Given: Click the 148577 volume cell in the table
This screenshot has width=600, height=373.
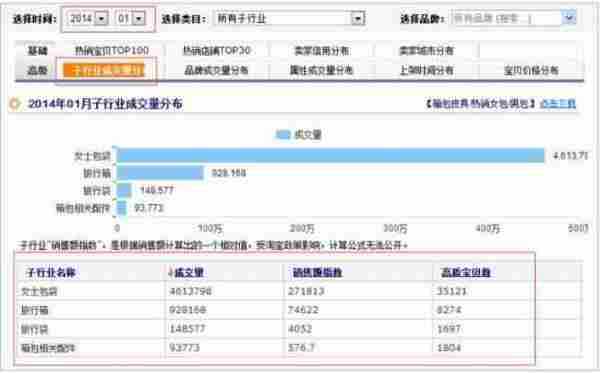Looking at the screenshot, I should tap(188, 329).
